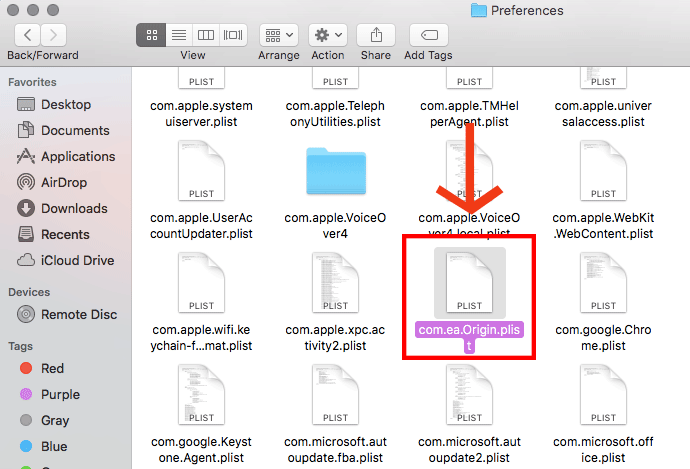Open iCloud Drive in the sidebar
The image size is (690, 469).
click(x=77, y=261)
